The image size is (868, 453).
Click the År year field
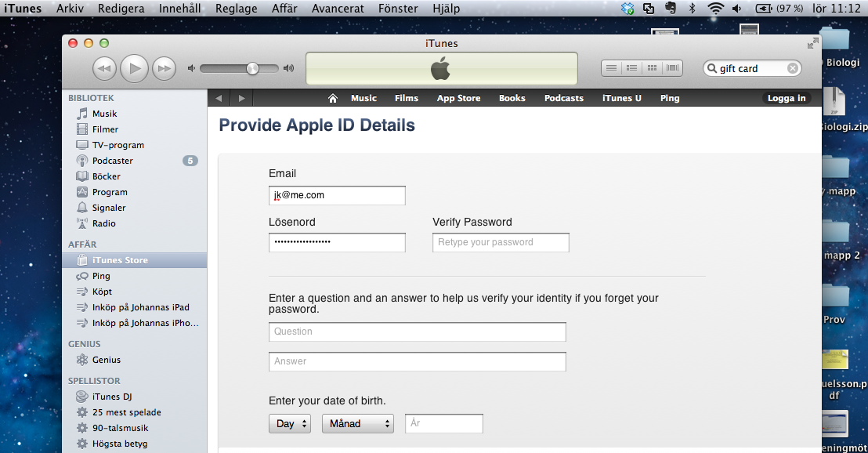point(444,424)
